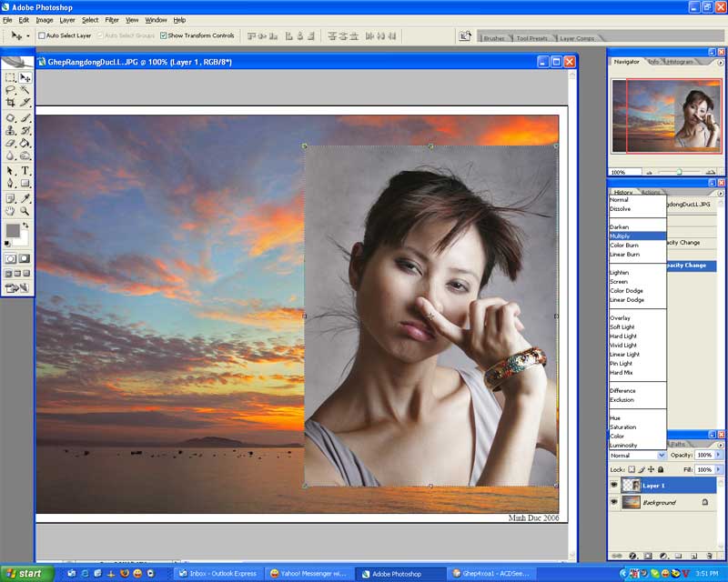Click Edit in ImageReady icon
This screenshot has height=582, width=728.
(16, 288)
